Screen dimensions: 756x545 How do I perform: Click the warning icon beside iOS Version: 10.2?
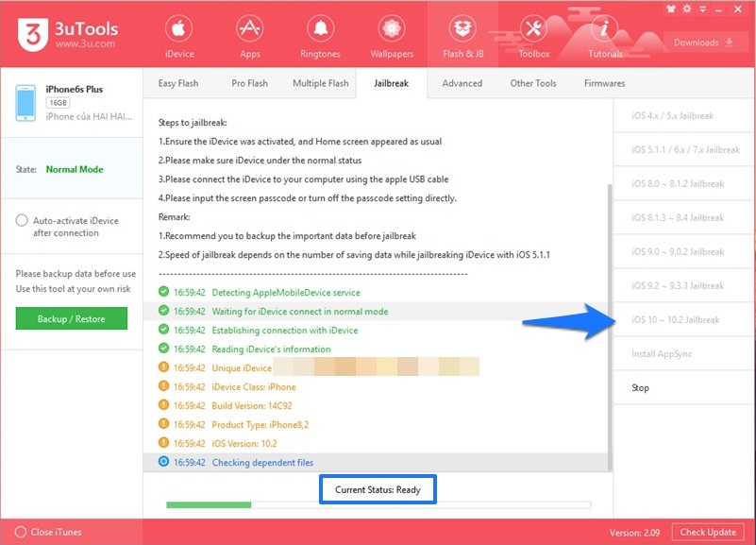(x=163, y=443)
